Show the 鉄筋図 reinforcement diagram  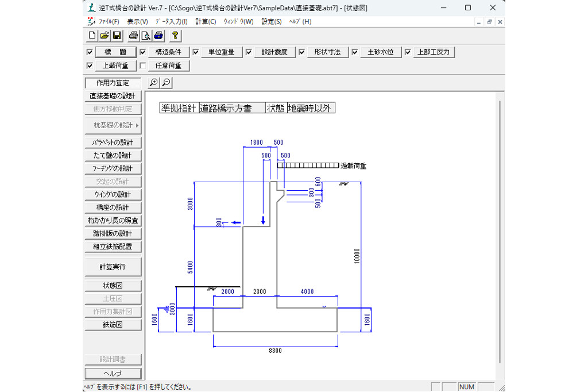tap(113, 324)
